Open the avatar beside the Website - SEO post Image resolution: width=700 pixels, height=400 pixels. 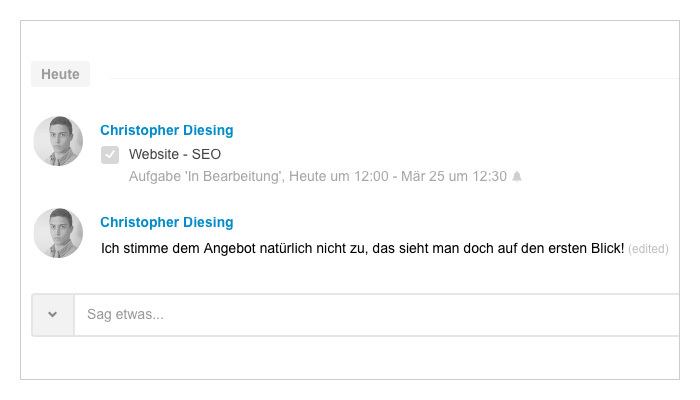[x=58, y=141]
